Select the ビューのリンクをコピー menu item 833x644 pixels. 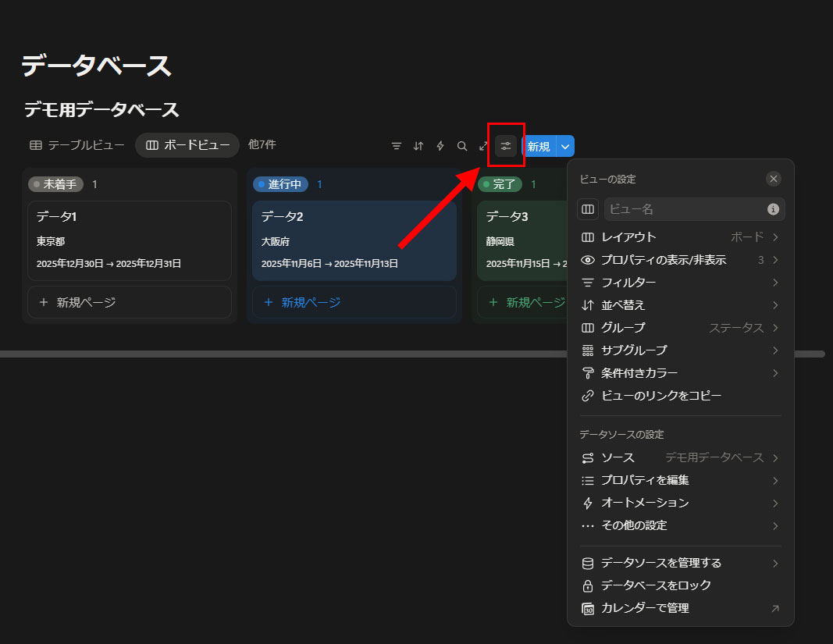coord(660,396)
